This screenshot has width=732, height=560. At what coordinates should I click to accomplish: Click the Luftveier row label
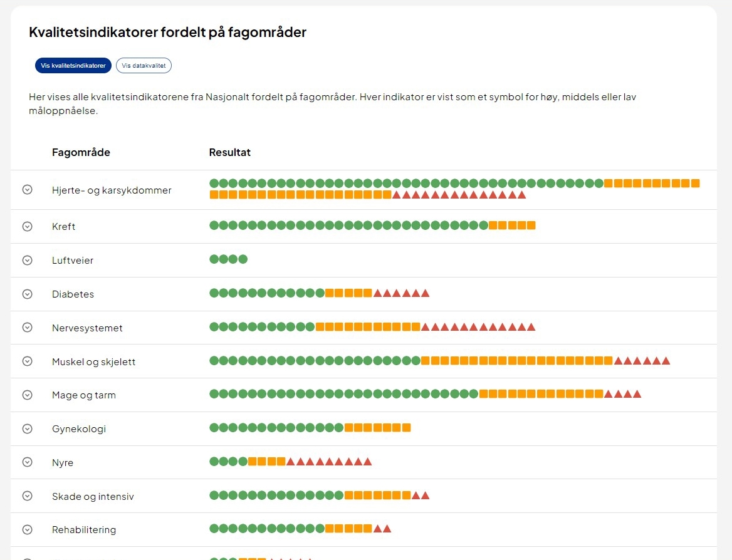point(73,260)
